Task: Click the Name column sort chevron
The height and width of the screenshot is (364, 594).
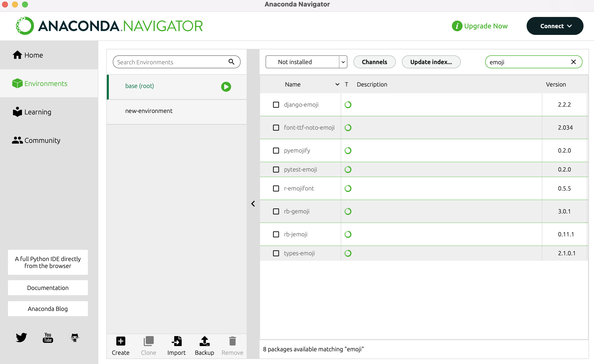Action: (337, 85)
